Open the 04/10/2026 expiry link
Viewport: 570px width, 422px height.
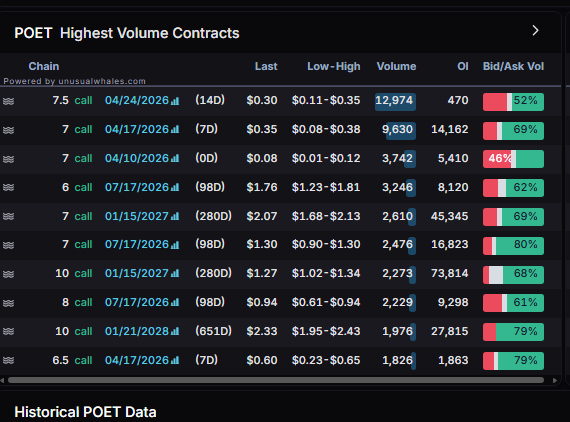(x=137, y=158)
